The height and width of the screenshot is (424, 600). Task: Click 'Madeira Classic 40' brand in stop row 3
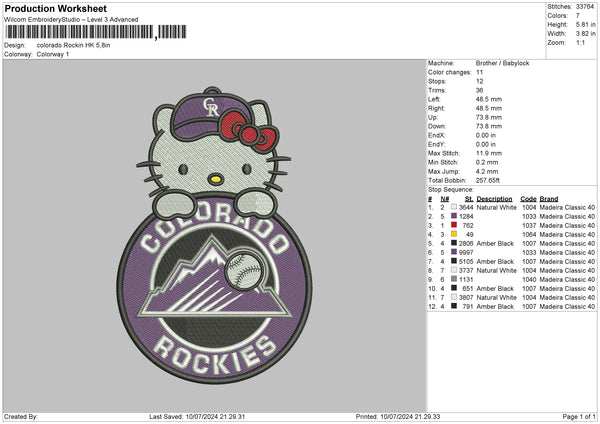567,225
